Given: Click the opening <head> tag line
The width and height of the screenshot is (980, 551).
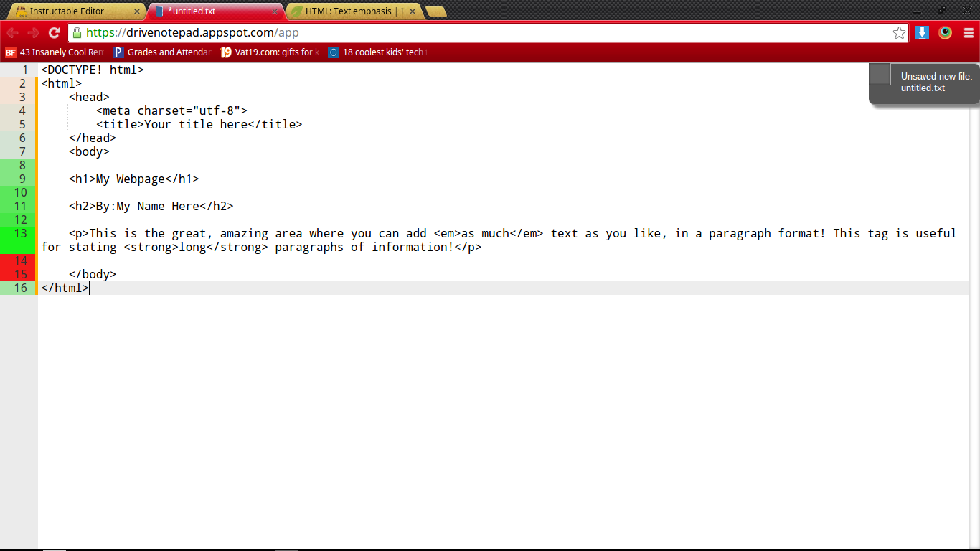Looking at the screenshot, I should tap(89, 98).
